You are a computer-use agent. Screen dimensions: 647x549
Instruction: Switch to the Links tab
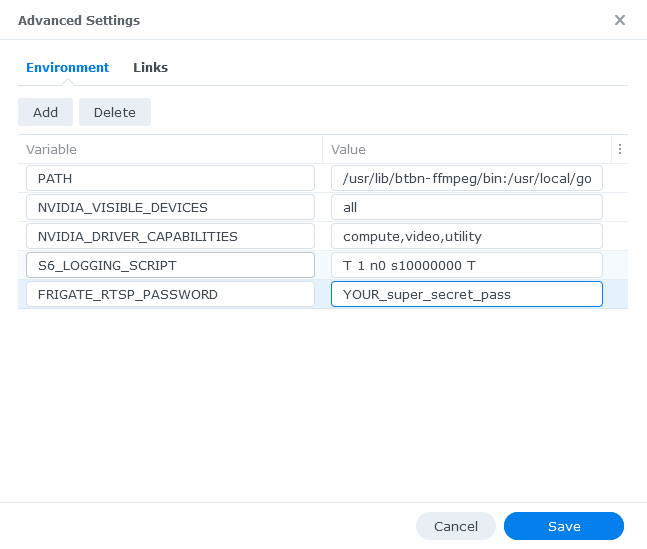click(150, 67)
